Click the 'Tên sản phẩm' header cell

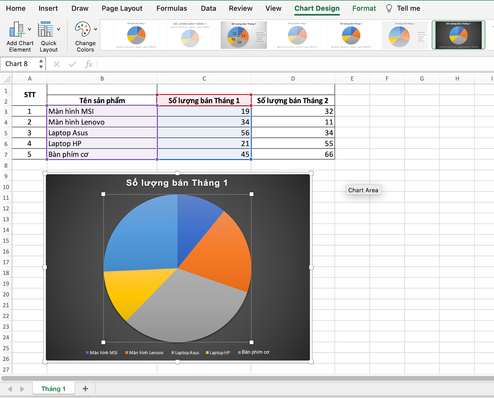(x=102, y=100)
